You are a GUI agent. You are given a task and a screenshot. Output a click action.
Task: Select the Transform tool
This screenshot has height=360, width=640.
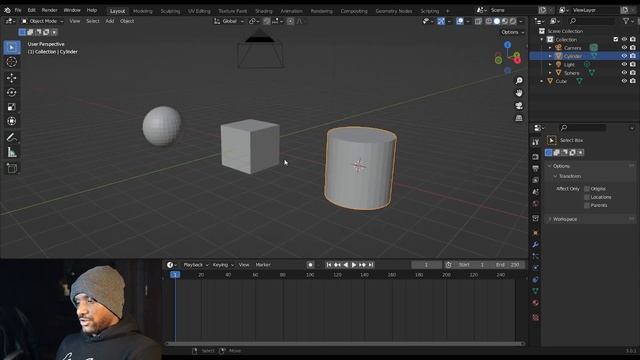click(11, 121)
